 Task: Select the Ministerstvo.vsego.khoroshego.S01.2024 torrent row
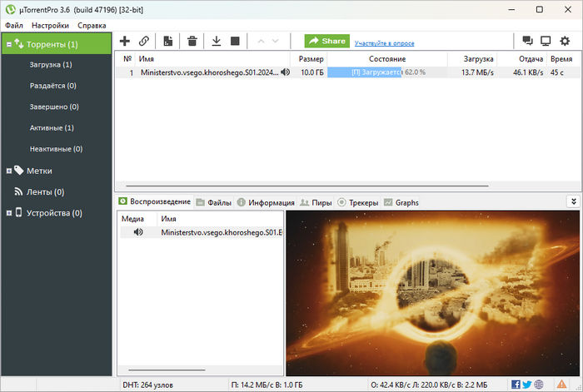(x=347, y=72)
